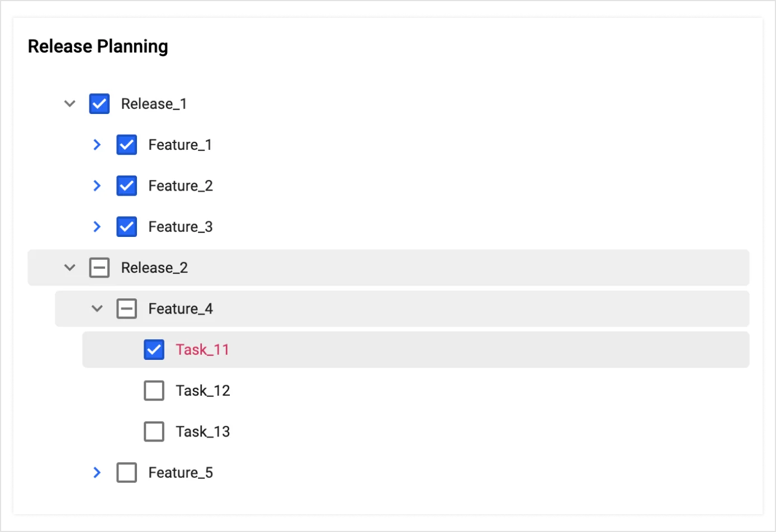Expand the Feature_2 node

click(x=97, y=186)
